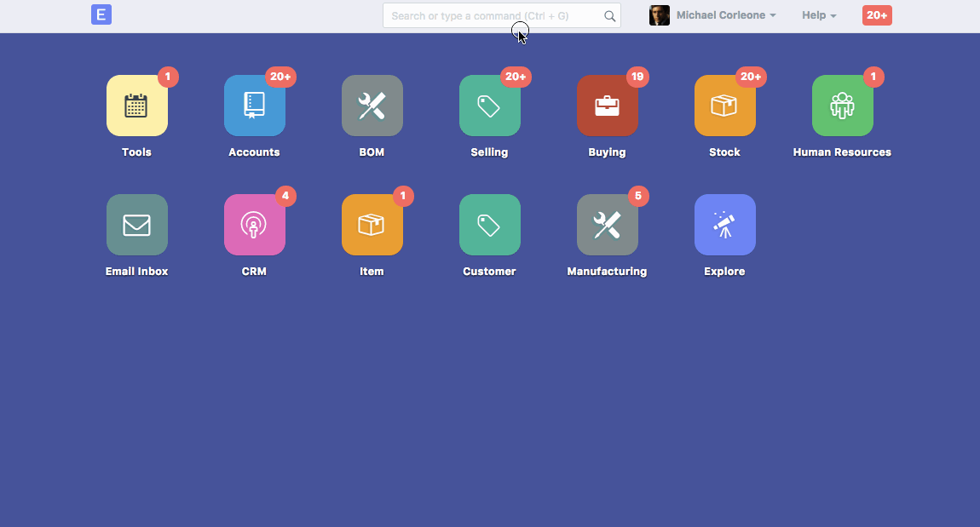Click the E home logo

[101, 14]
